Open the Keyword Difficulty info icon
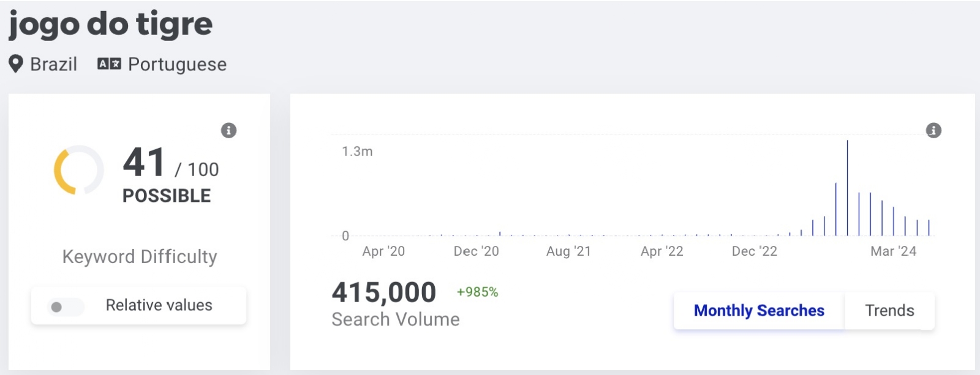The width and height of the screenshot is (980, 375). (228, 130)
